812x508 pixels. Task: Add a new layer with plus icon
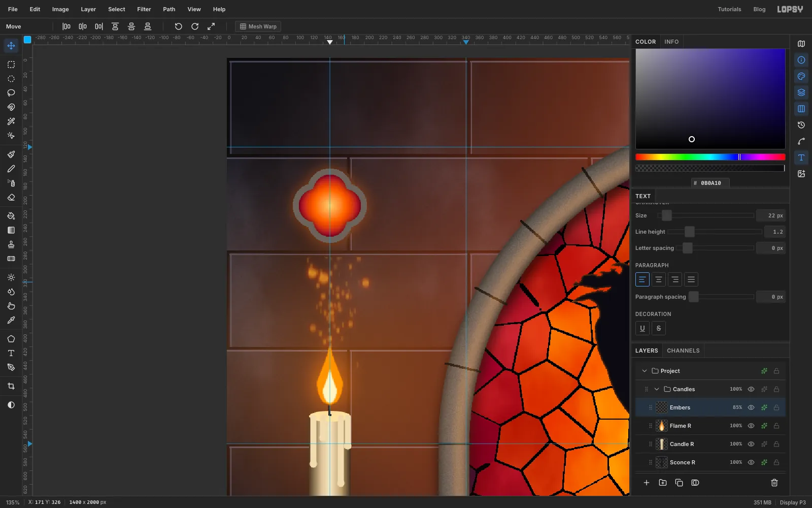647,483
